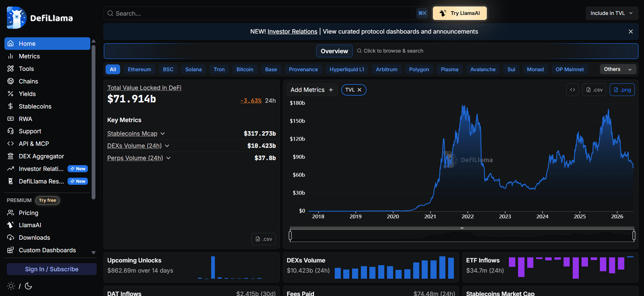Click the Chains icon in sidebar
Screen dimensions: 644x296
click(x=11, y=81)
